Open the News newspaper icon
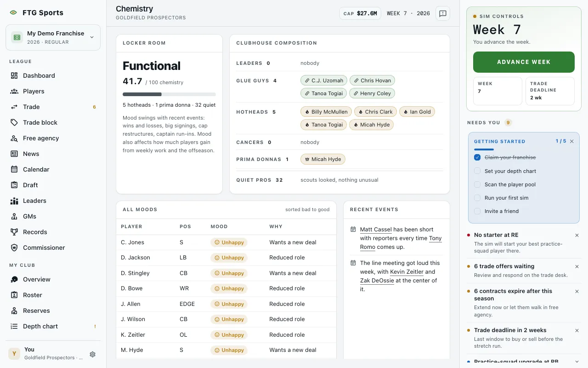The width and height of the screenshot is (588, 368). point(14,154)
